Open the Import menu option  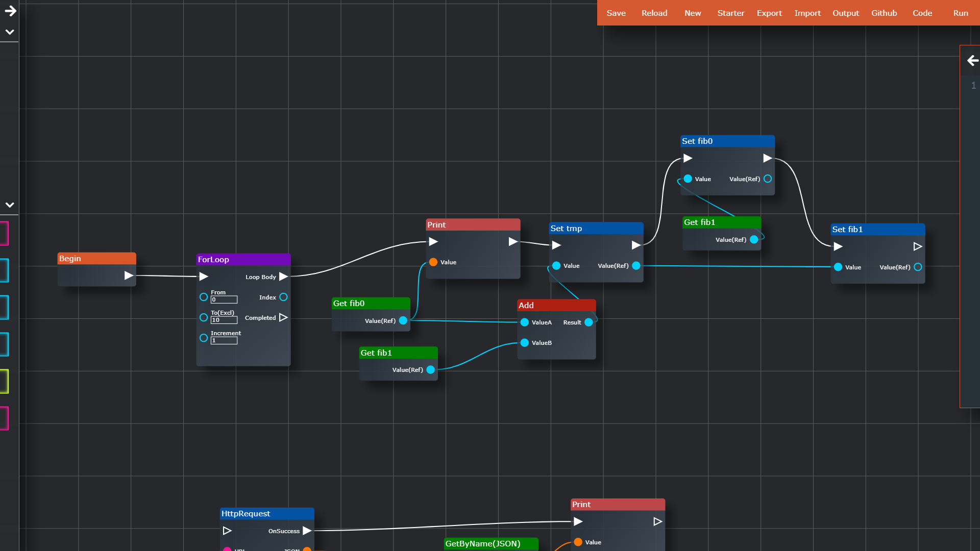click(x=807, y=12)
